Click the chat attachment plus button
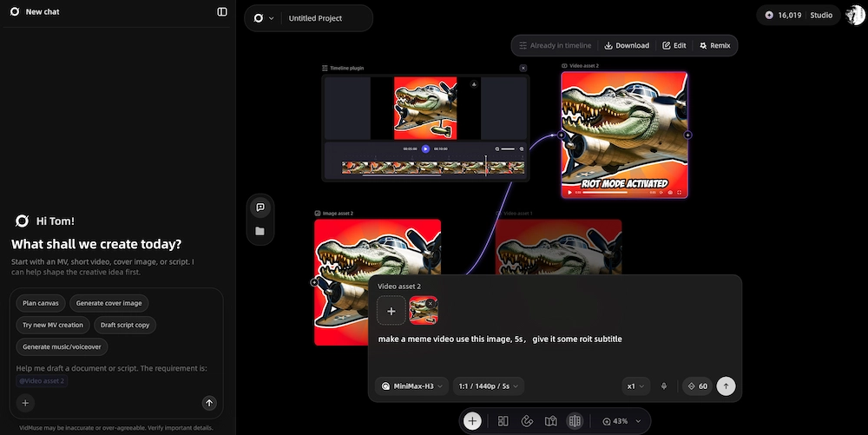The image size is (868, 435). tap(25, 403)
